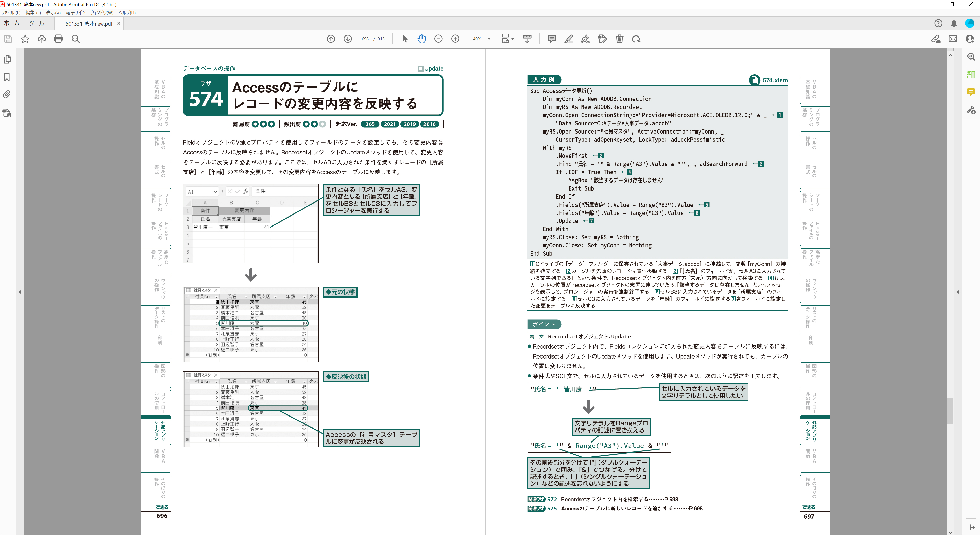Expand the page-fit options chevron

tap(512, 39)
